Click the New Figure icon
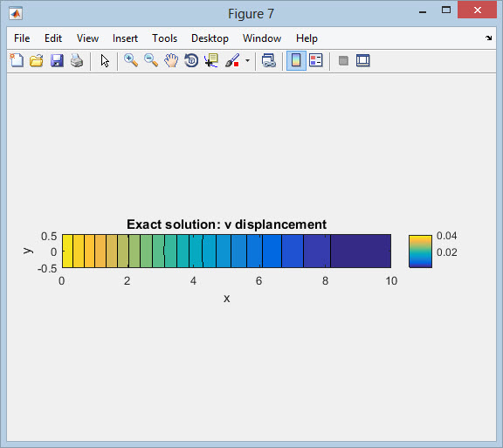 (17, 60)
